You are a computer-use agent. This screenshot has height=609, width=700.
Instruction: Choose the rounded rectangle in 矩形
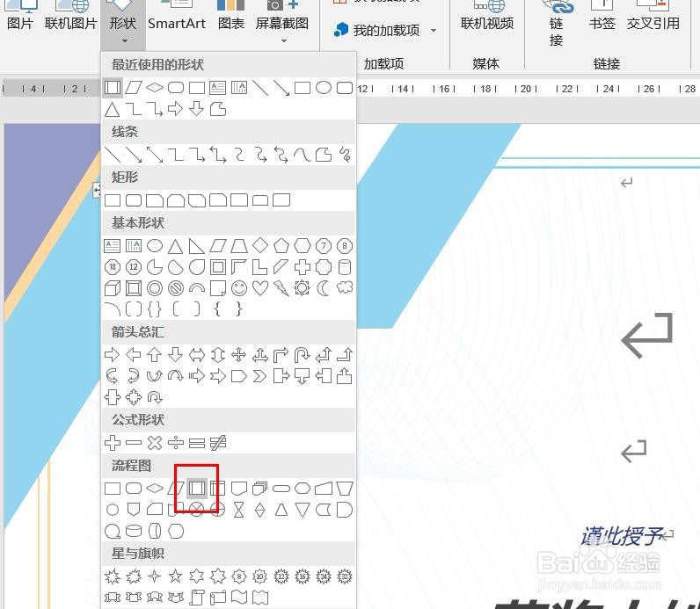(134, 200)
